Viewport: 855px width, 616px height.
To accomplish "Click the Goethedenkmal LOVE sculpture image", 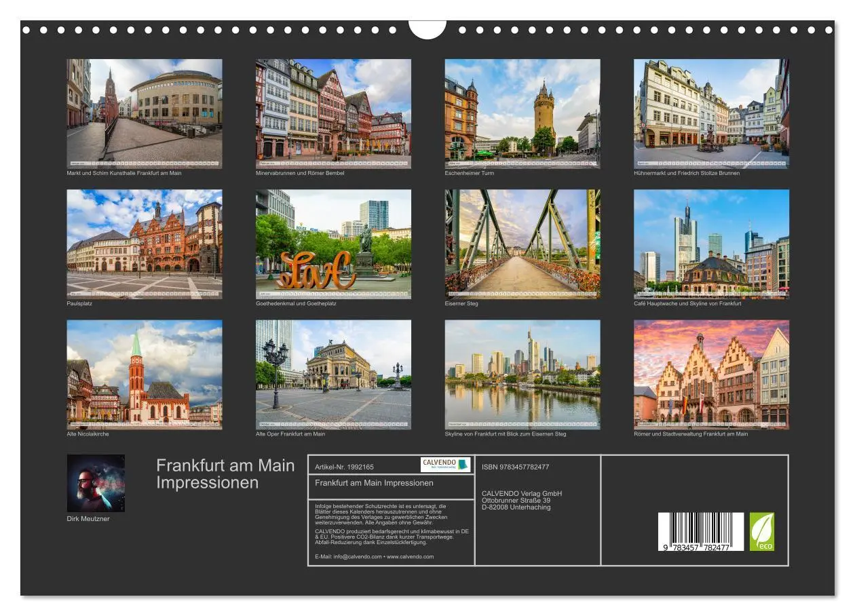I will point(332,241).
